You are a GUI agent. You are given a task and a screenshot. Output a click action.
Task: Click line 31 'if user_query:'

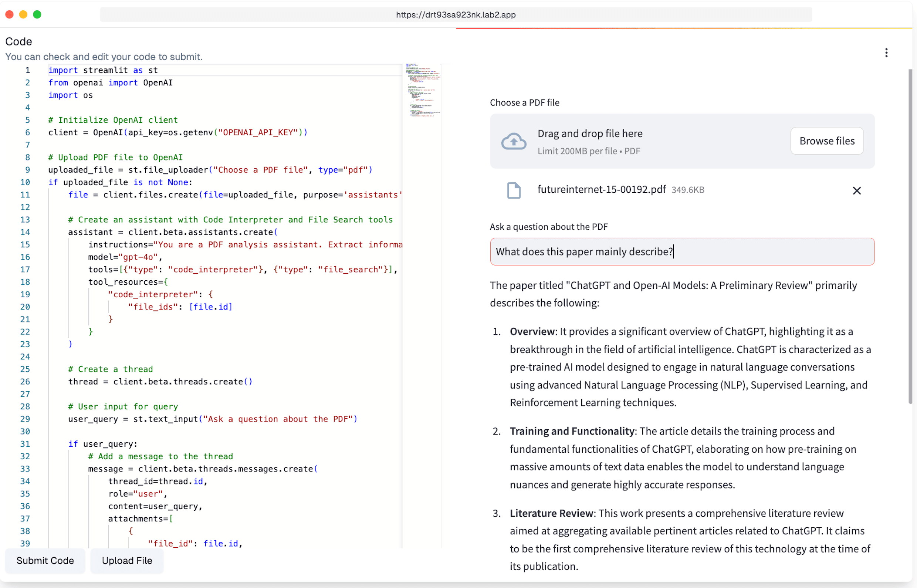103,444
